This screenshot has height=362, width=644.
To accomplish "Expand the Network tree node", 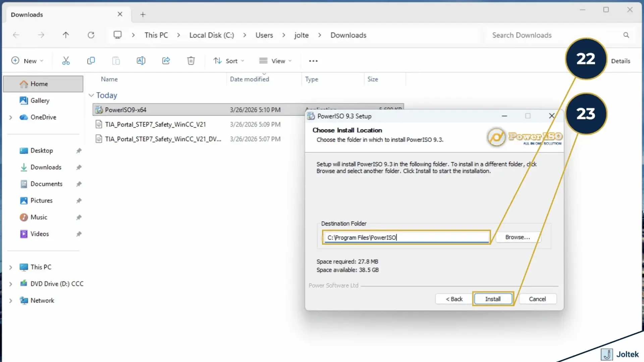I will tap(10, 301).
